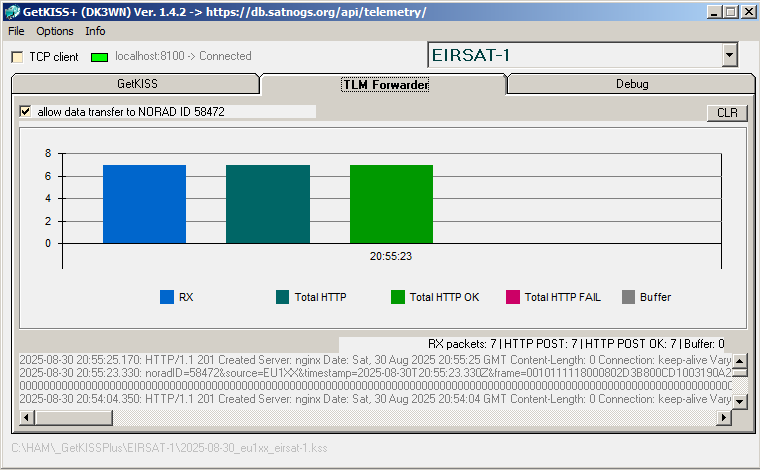Enable the TCP client checkbox
This screenshot has height=470, width=760.
click(x=17, y=57)
